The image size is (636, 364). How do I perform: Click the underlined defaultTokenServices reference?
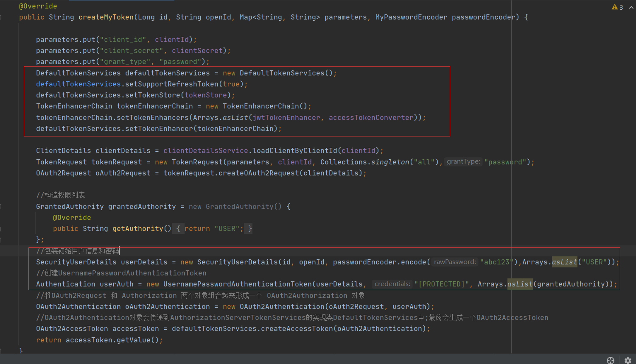[x=78, y=84]
